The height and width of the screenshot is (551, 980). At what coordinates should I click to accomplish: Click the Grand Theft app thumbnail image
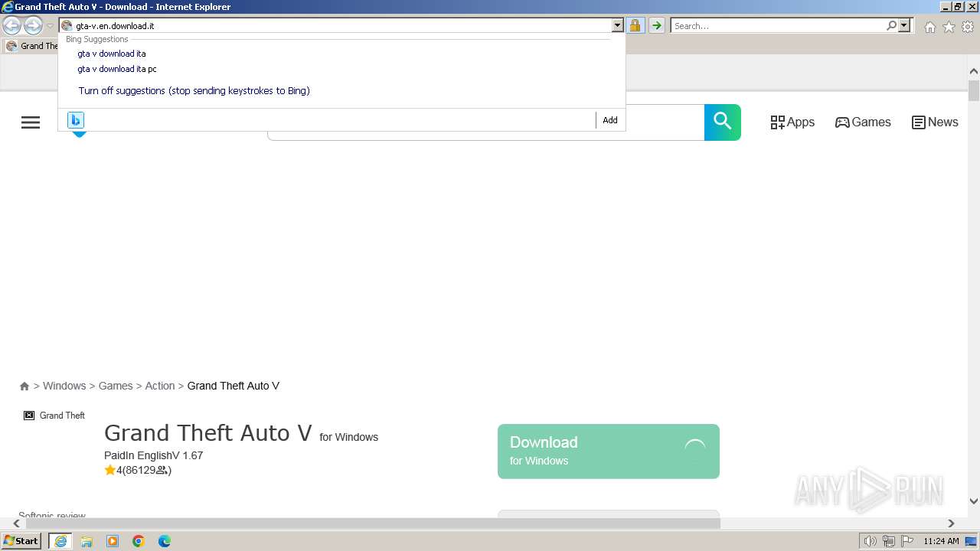pyautogui.click(x=54, y=416)
